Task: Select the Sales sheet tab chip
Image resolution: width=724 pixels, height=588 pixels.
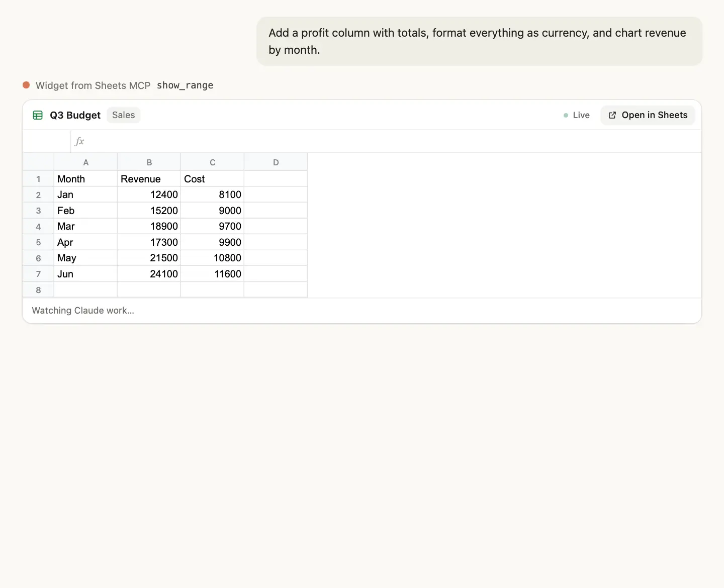Action: (x=124, y=115)
